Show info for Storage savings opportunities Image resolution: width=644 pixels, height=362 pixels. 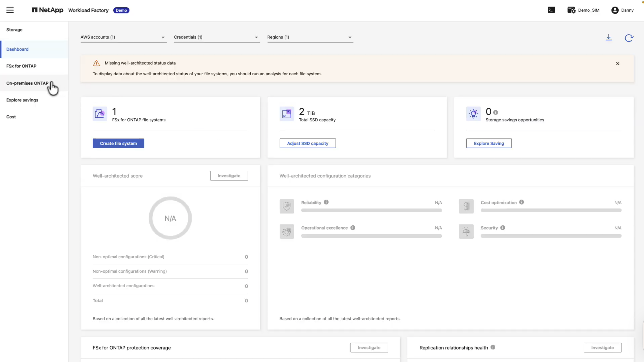[x=496, y=112]
